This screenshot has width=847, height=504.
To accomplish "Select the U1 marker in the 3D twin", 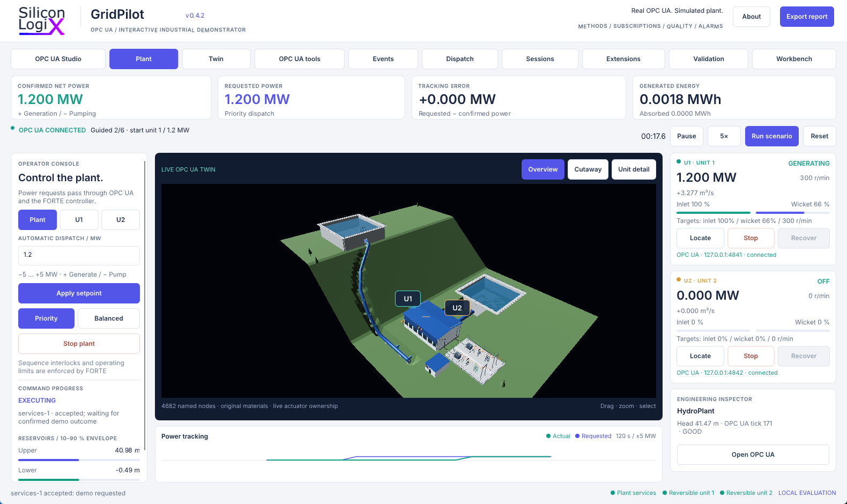I will pos(408,299).
